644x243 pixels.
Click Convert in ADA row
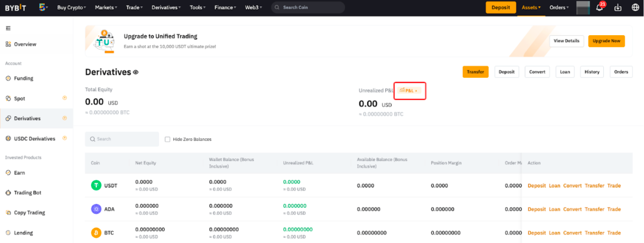click(572, 209)
